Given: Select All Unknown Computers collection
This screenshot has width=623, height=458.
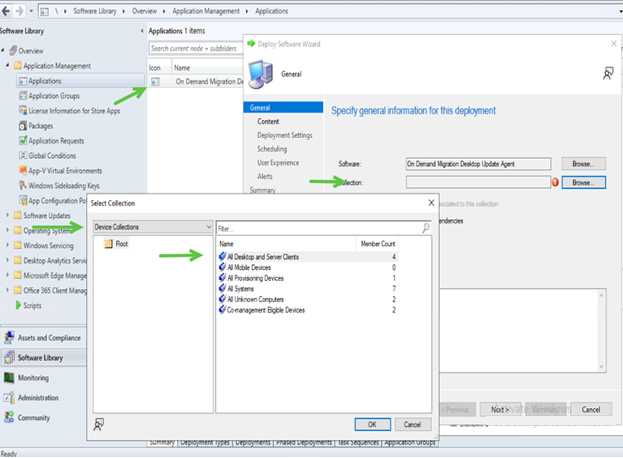Looking at the screenshot, I should [307, 299].
